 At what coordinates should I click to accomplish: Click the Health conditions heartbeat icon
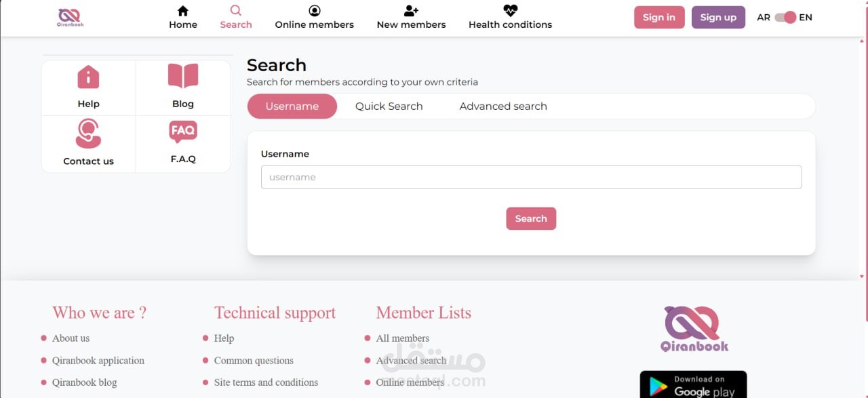click(x=510, y=11)
